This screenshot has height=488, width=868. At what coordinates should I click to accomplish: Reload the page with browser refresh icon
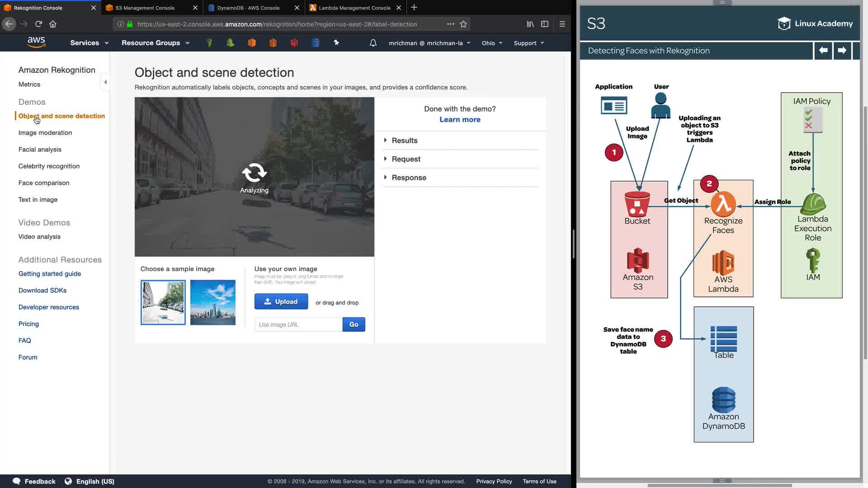(38, 24)
